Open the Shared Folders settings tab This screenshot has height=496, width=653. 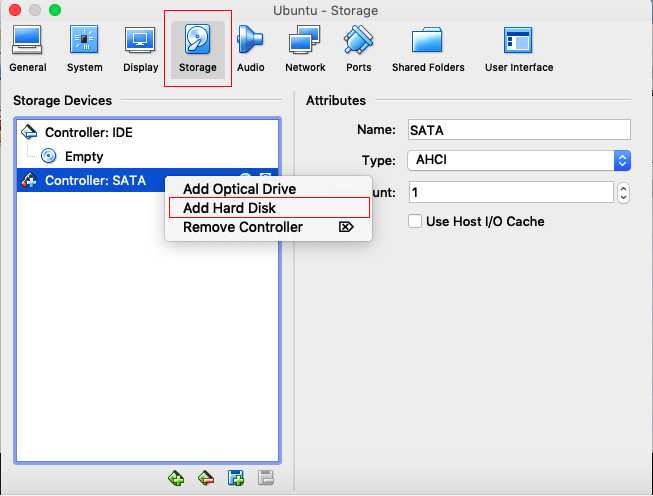coord(428,49)
